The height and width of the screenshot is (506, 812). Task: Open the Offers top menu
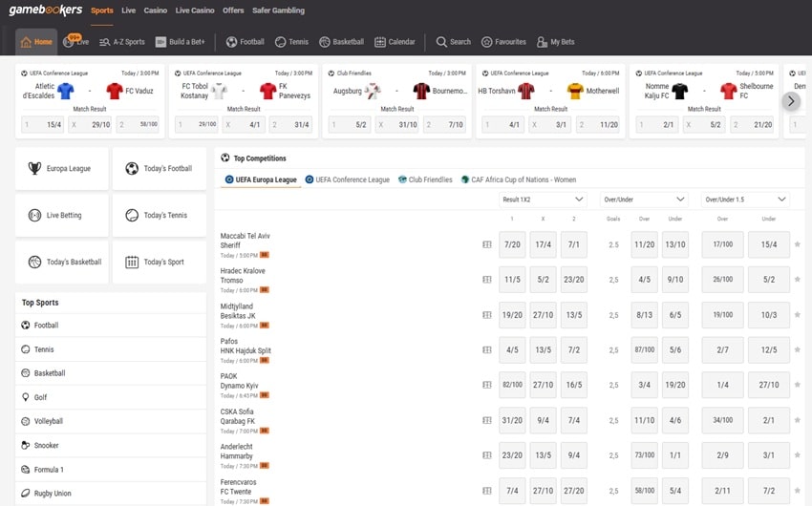[x=233, y=11]
